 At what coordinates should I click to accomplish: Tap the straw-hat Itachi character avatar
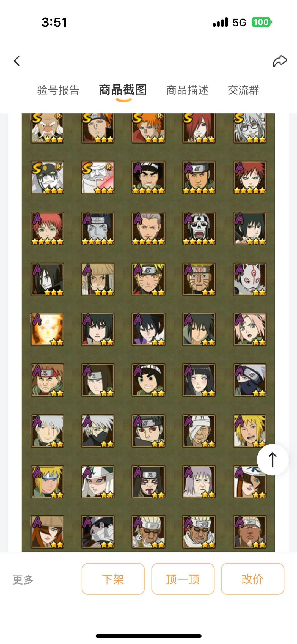coord(98,279)
